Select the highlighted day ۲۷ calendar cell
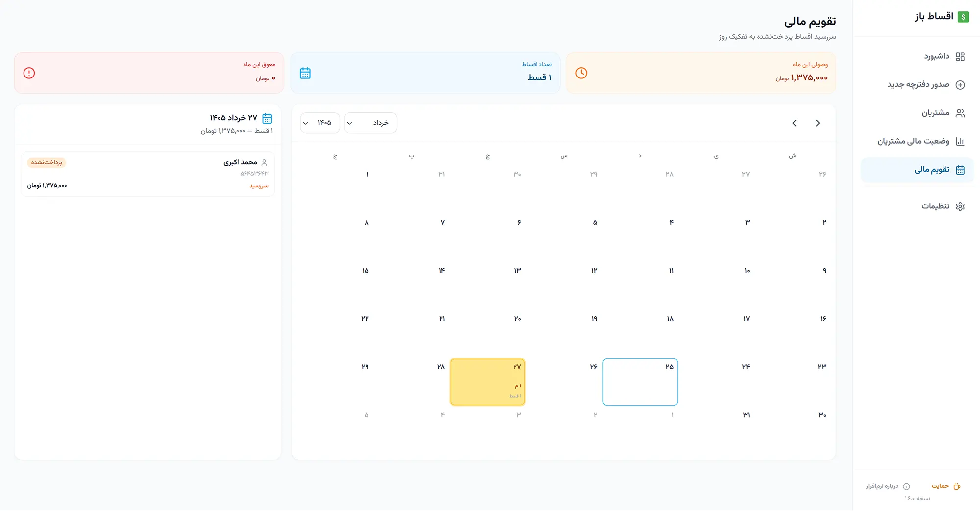Image resolution: width=980 pixels, height=511 pixels. click(x=488, y=382)
